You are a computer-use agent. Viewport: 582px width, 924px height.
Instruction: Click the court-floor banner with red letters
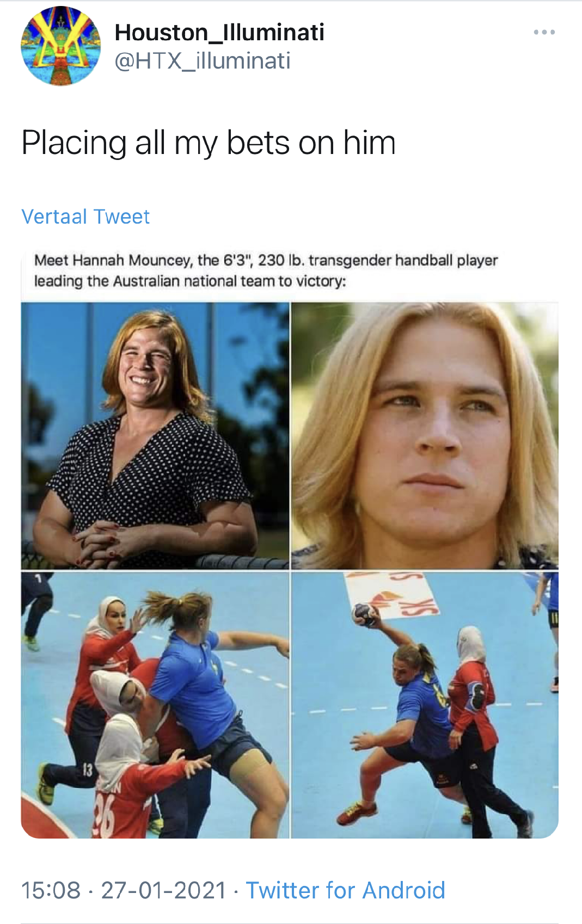392,595
